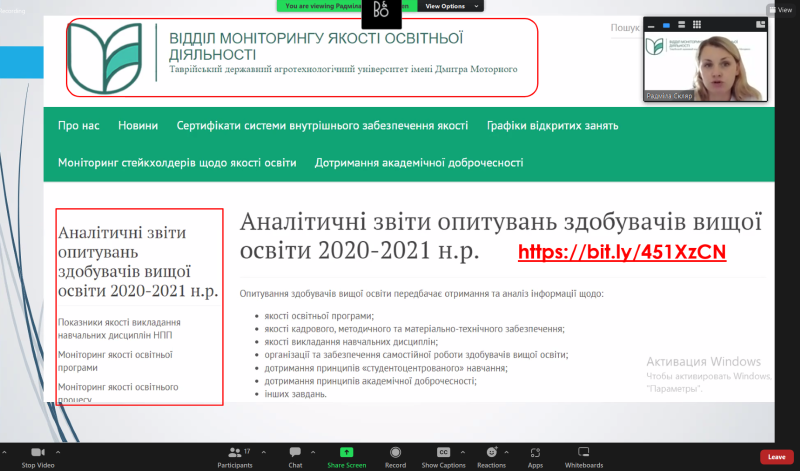This screenshot has width=800, height=471.
Task: Open 'Моніторинг якості освітньої програми' sidebar link
Action: click(115, 361)
